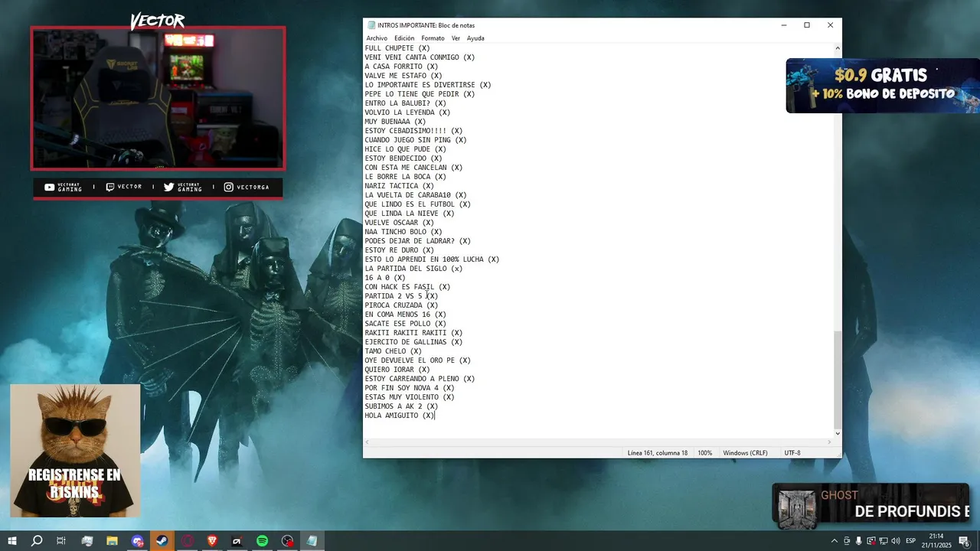The width and height of the screenshot is (980, 551).
Task: Click the vertical scrollbar up arrow
Action: (837, 48)
